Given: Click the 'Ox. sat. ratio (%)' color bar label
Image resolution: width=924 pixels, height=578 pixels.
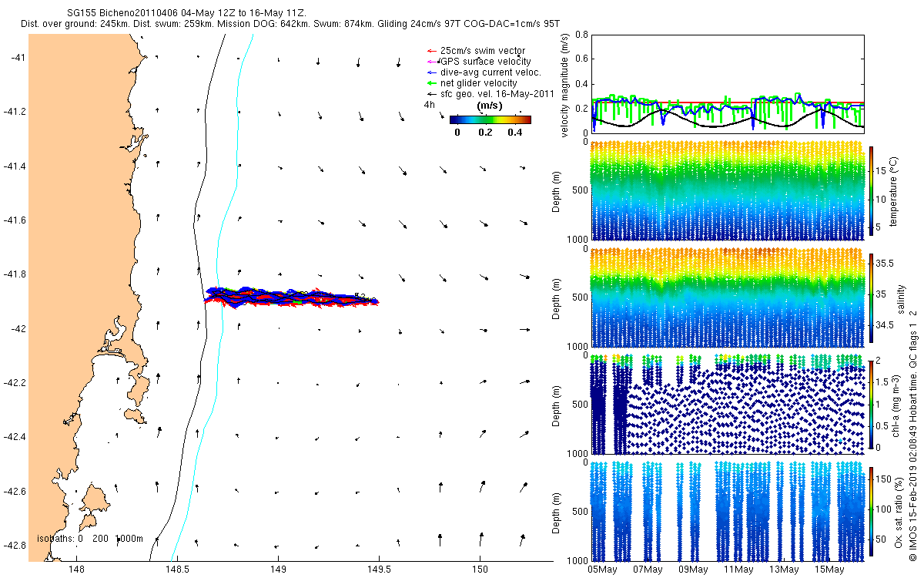Looking at the screenshot, I should [x=899, y=512].
